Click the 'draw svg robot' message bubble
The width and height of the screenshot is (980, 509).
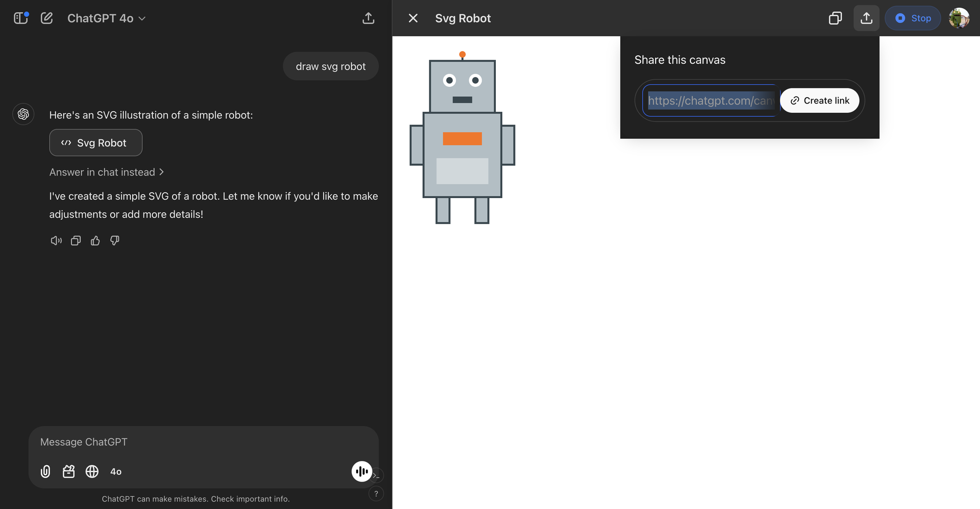[x=331, y=66]
